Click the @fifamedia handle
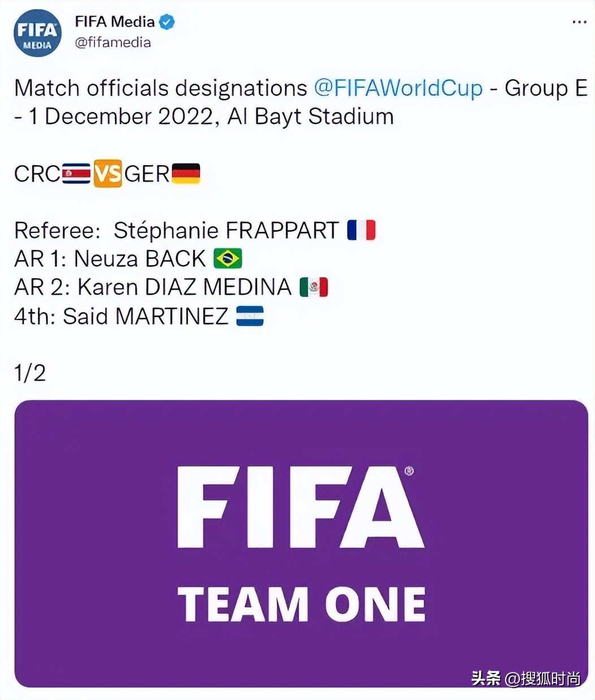This screenshot has width=595, height=700. pyautogui.click(x=113, y=42)
